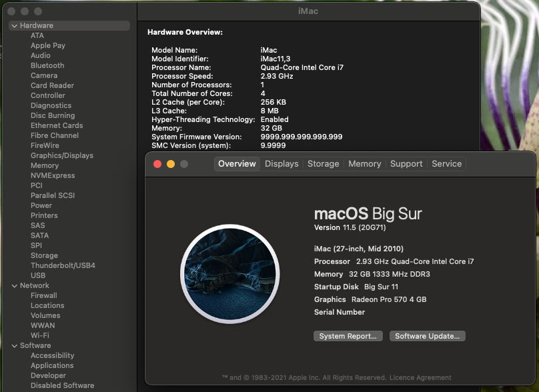Open the Licence Agreement link
Viewport: 539px width, 392px height.
click(x=420, y=377)
